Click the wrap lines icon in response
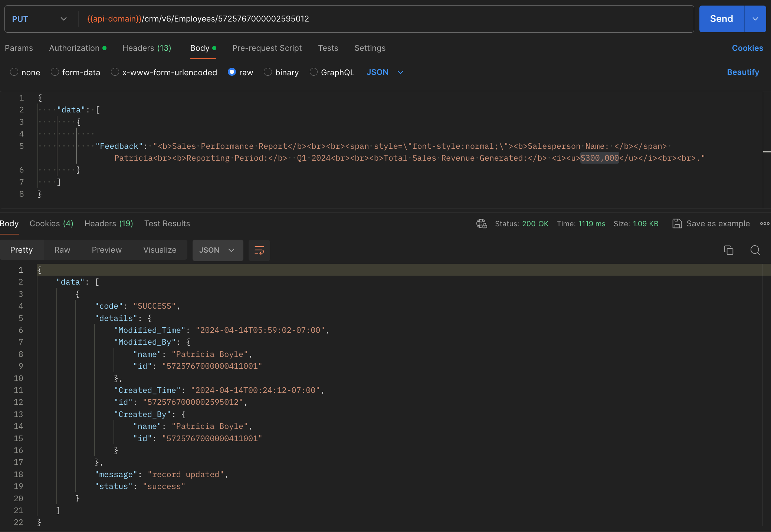This screenshot has width=771, height=532. 259,250
